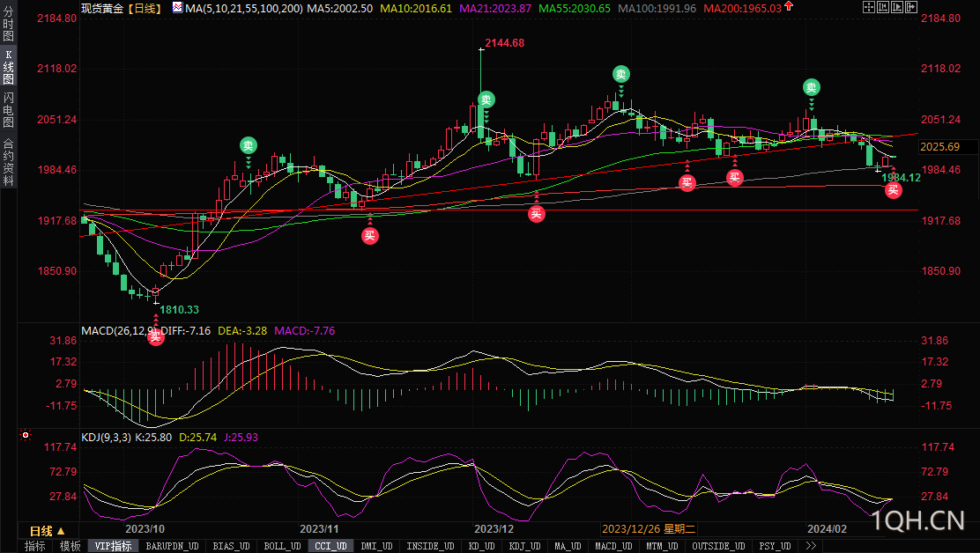The image size is (980, 553).
Task: Choose the DMI_UD indicator tab
Action: (377, 546)
